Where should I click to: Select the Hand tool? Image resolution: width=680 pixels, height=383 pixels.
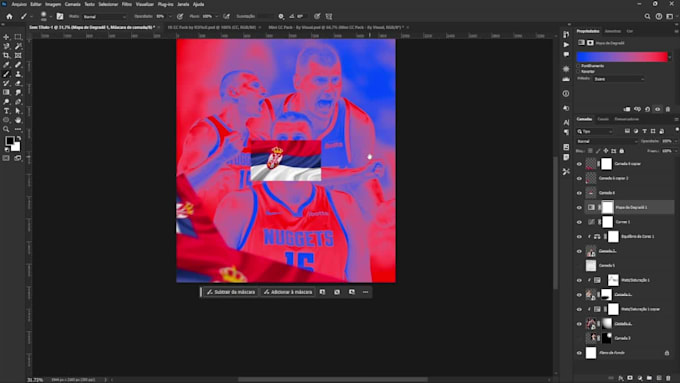tap(18, 120)
